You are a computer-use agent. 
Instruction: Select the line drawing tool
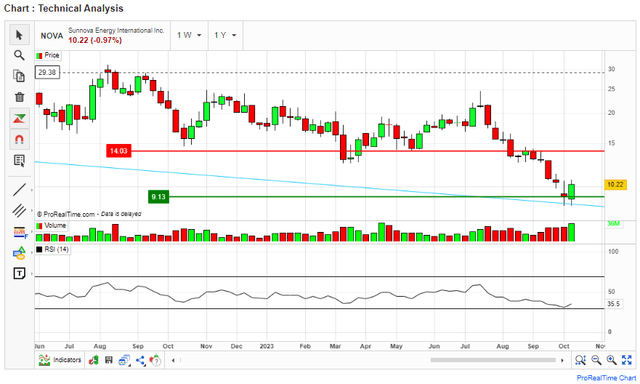(x=19, y=190)
